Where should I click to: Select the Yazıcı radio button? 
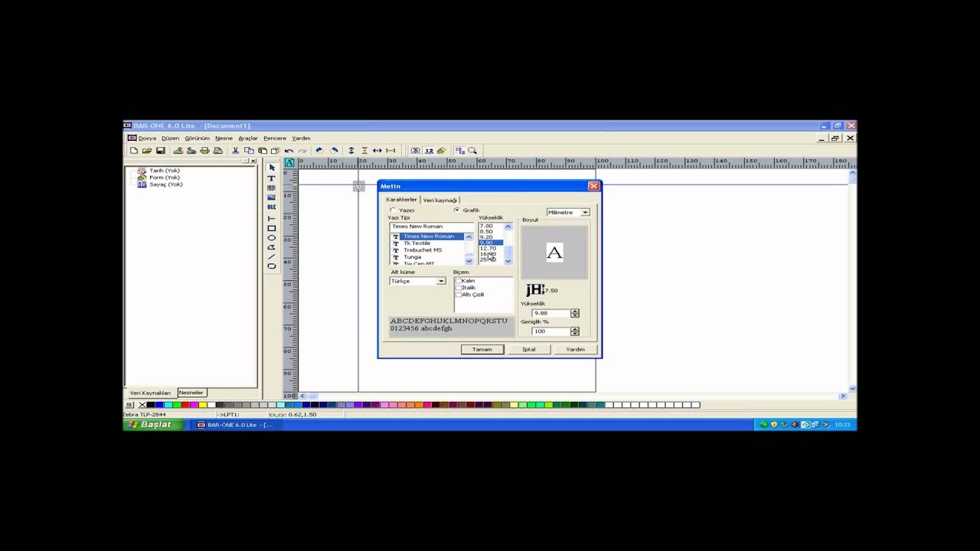[x=393, y=210]
